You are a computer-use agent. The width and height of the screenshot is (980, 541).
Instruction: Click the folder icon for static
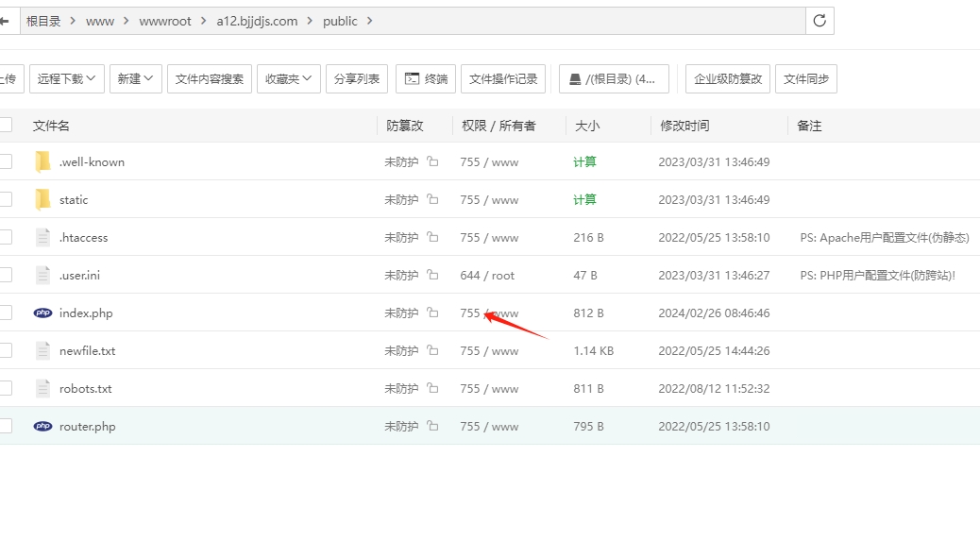coord(42,199)
